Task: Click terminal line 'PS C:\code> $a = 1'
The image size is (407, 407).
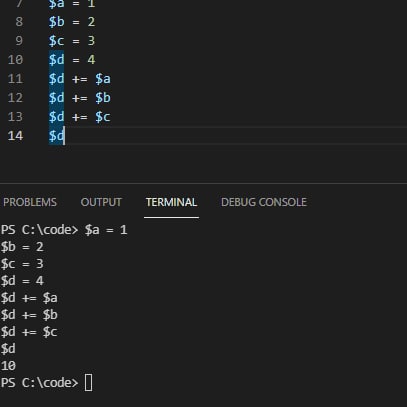Action: (x=64, y=230)
